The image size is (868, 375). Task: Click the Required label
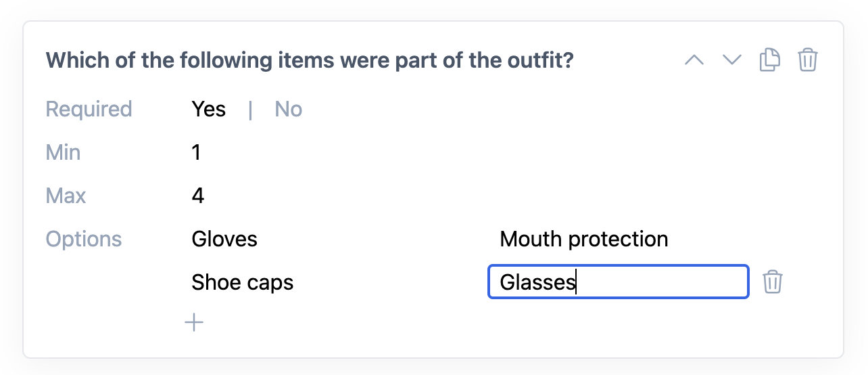[89, 109]
